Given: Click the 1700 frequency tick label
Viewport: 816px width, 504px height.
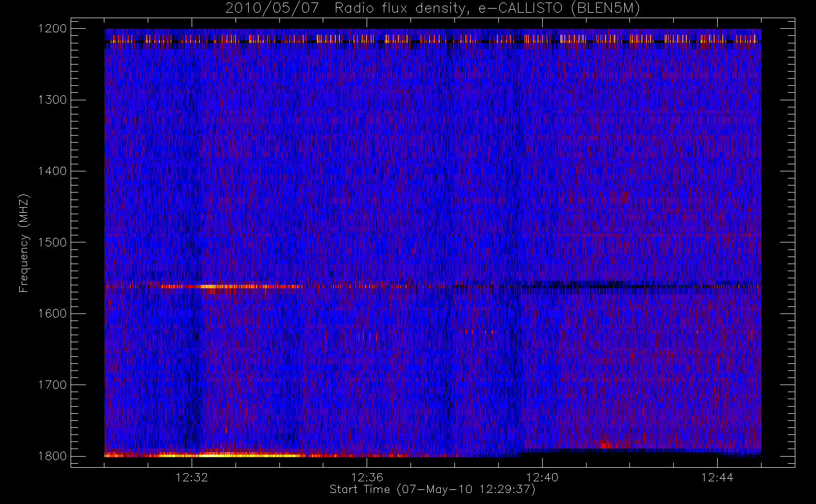Looking at the screenshot, I should coord(52,385).
